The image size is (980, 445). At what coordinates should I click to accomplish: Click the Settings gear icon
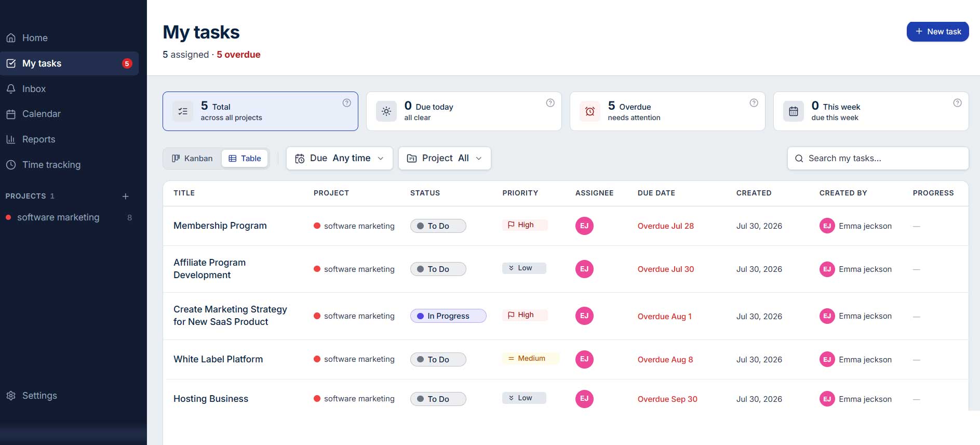click(11, 396)
